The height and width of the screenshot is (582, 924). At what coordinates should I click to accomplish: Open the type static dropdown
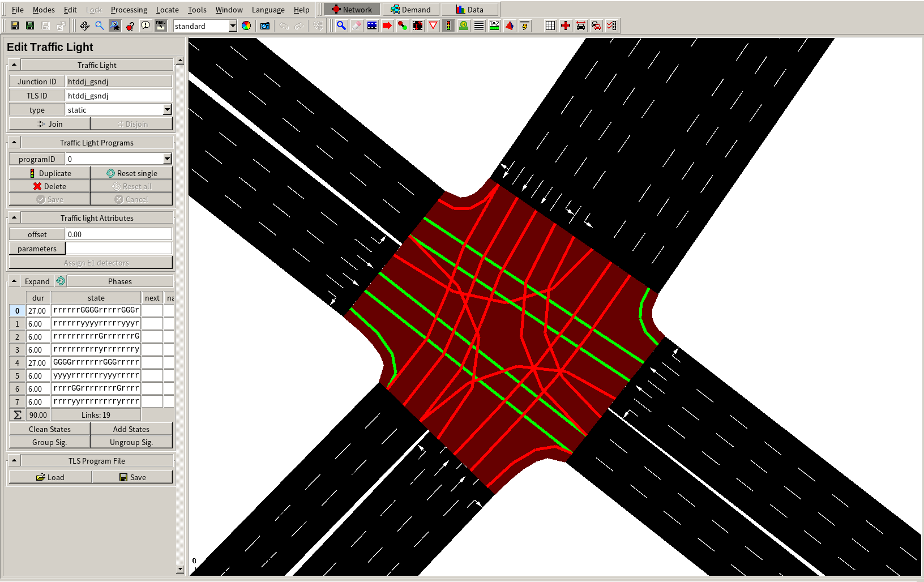tap(167, 110)
